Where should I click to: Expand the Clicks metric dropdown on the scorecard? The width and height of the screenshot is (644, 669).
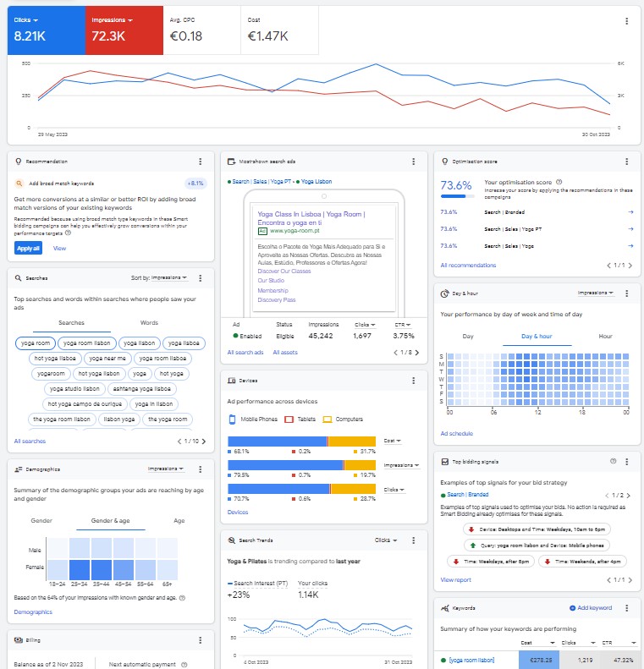coord(36,19)
